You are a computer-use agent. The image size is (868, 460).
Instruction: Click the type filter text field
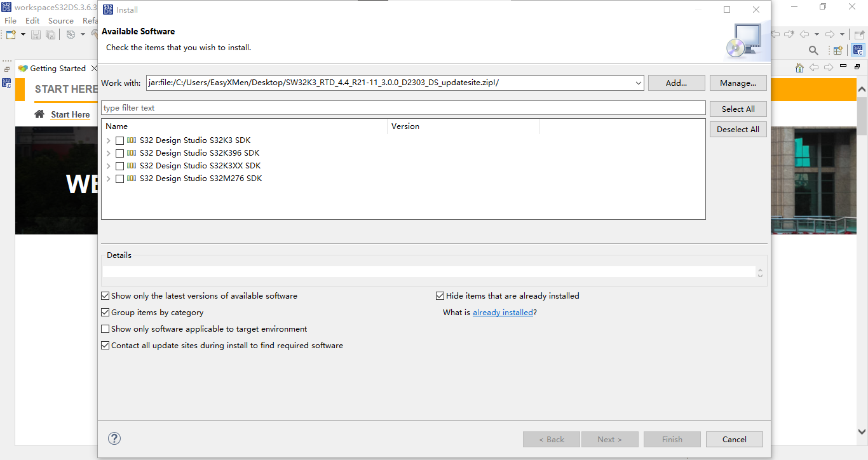(403, 108)
